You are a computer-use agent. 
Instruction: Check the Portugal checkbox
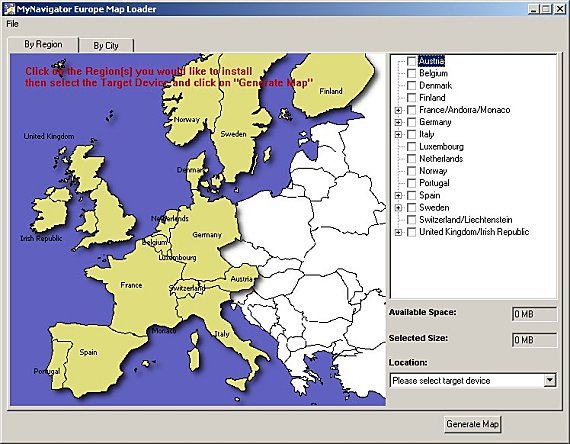click(x=411, y=183)
